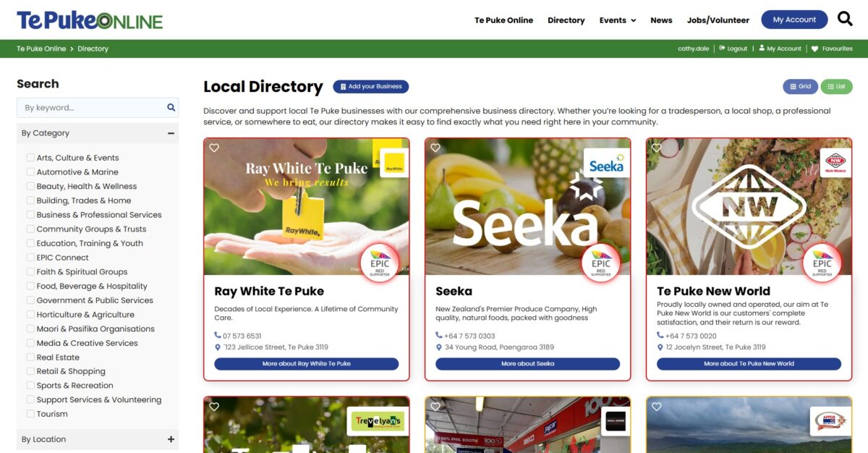Click Ray White phone number 07 573 6531
This screenshot has height=453, width=868.
(x=242, y=336)
